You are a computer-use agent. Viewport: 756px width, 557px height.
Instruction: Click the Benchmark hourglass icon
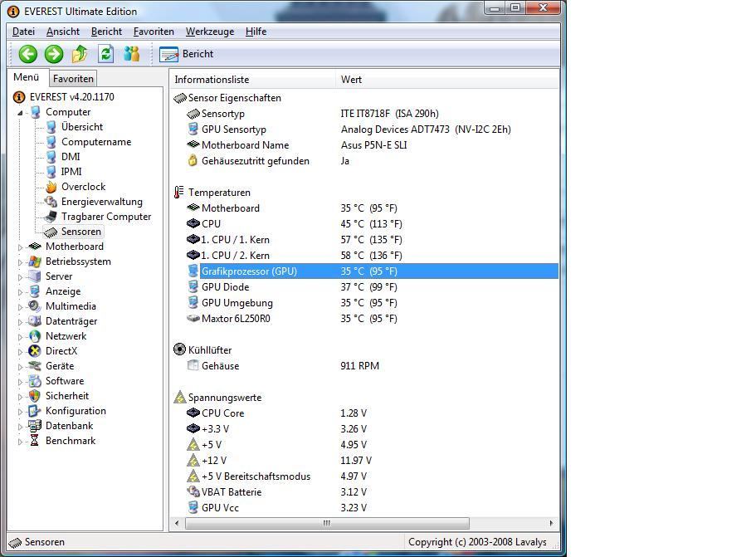[35, 441]
